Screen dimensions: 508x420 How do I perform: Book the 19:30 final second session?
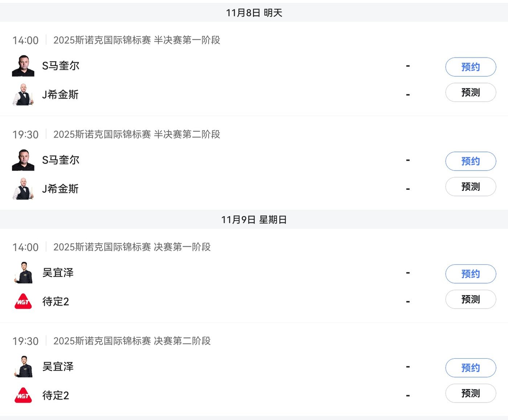coord(470,368)
